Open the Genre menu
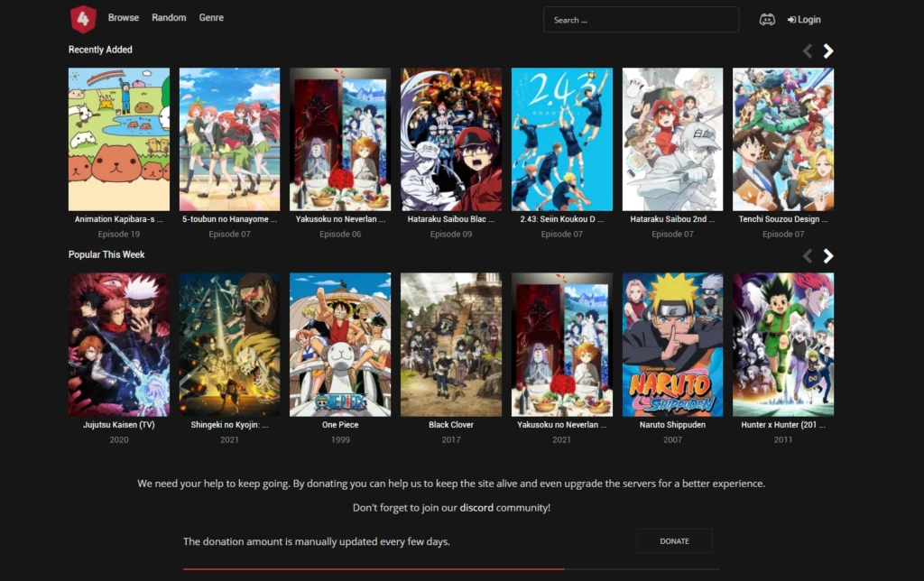 pos(211,18)
